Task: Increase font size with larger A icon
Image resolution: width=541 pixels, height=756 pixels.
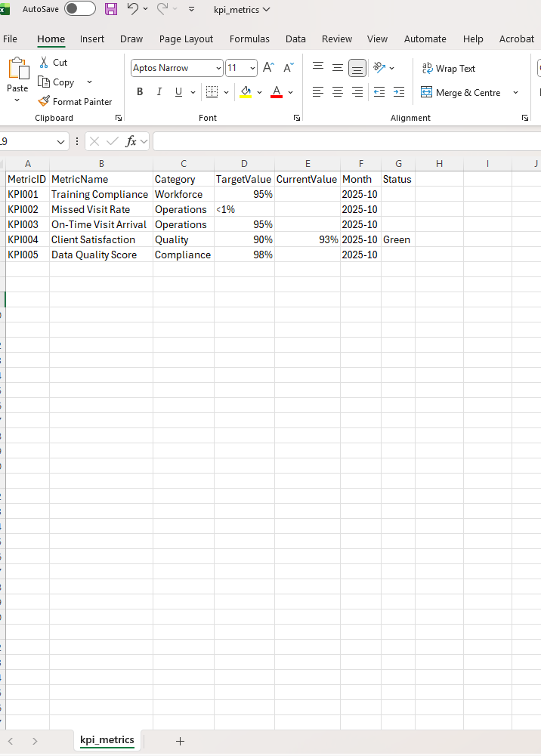Action: [268, 68]
